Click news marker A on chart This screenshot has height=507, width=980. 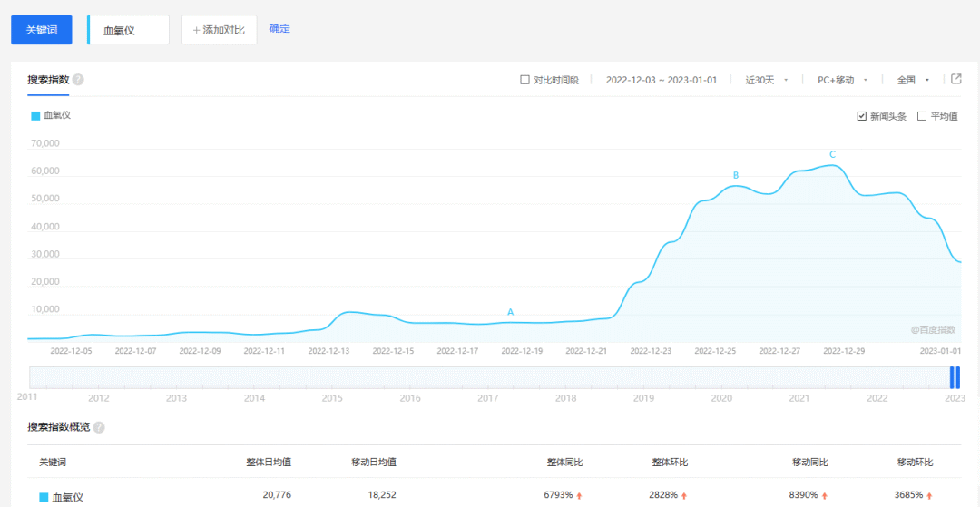tap(510, 312)
